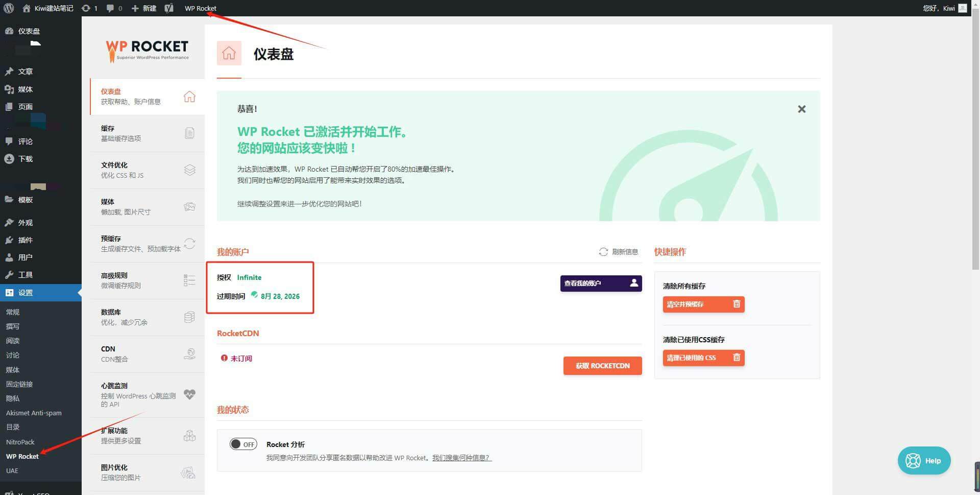This screenshot has height=495, width=980.
Task: Dismiss the 恭喜 congratulation notice
Action: pyautogui.click(x=801, y=109)
